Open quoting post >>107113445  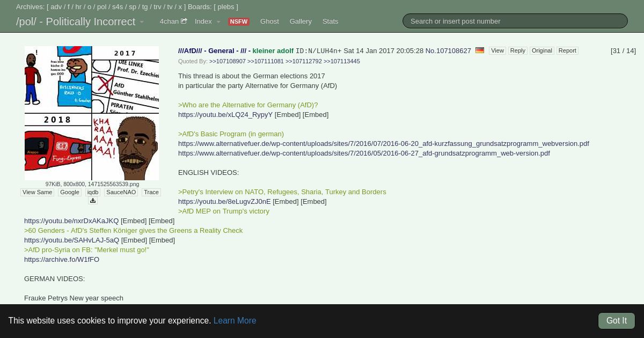click(x=342, y=62)
